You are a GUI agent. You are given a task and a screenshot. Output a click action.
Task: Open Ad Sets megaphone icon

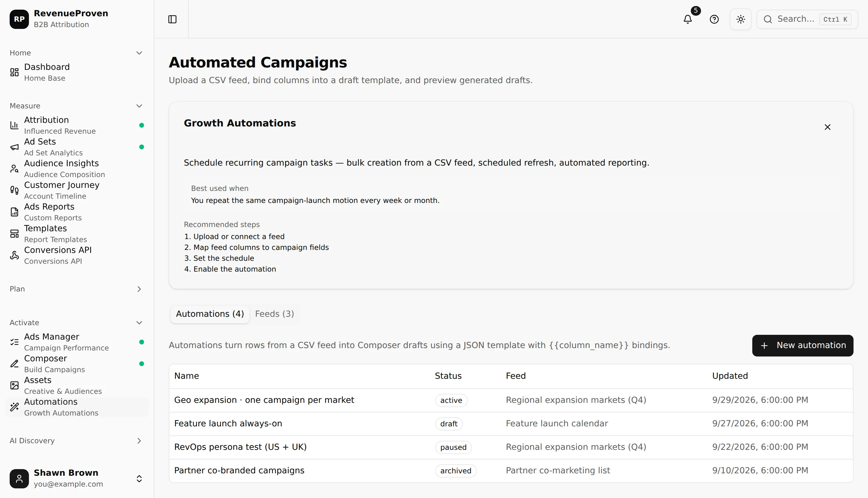point(14,147)
